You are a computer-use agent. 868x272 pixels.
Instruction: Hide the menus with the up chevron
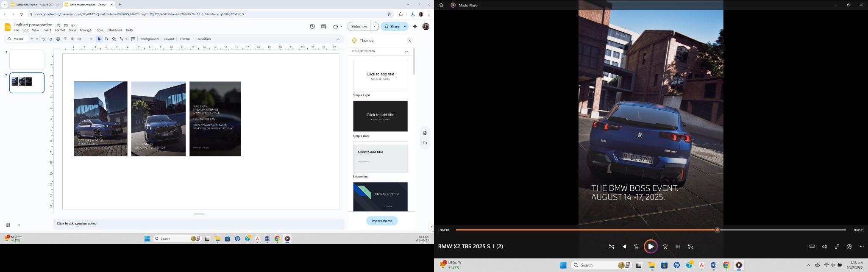338,39
